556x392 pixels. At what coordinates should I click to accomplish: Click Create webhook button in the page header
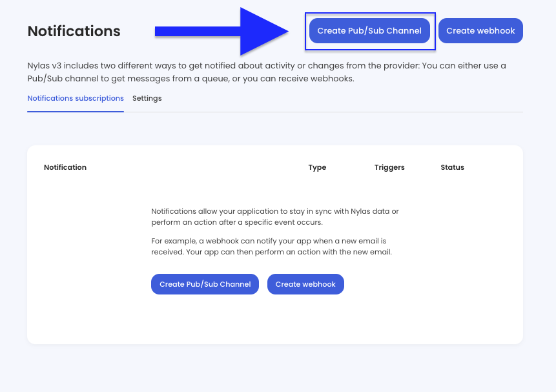480,31
